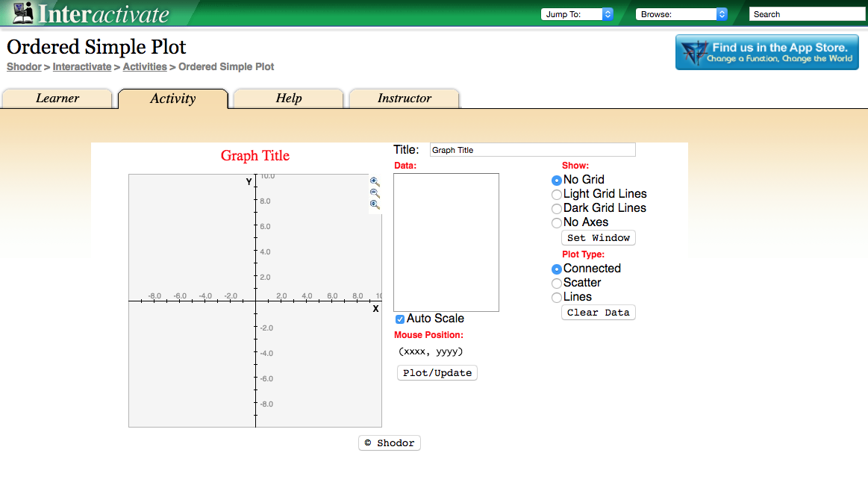
Task: Open the Help tab
Action: 288,98
